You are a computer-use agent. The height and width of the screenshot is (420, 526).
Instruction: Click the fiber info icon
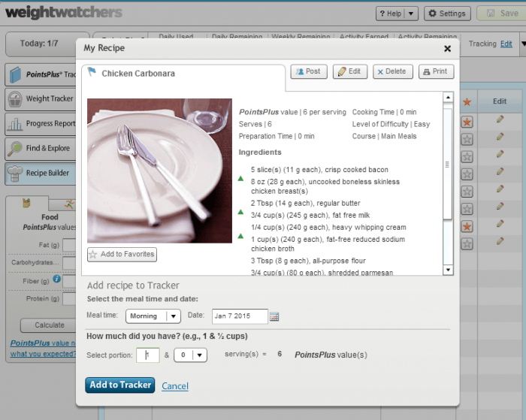56,279
